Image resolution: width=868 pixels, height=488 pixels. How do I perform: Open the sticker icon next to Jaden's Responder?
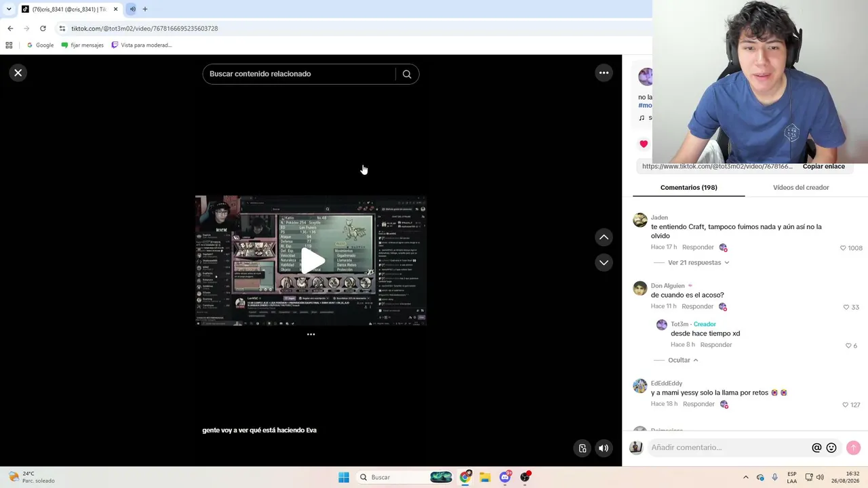point(724,247)
